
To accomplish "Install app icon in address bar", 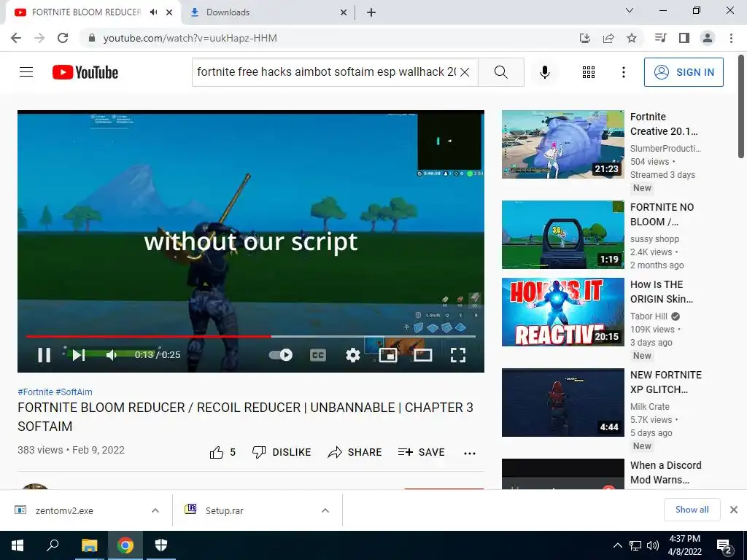I will click(585, 38).
